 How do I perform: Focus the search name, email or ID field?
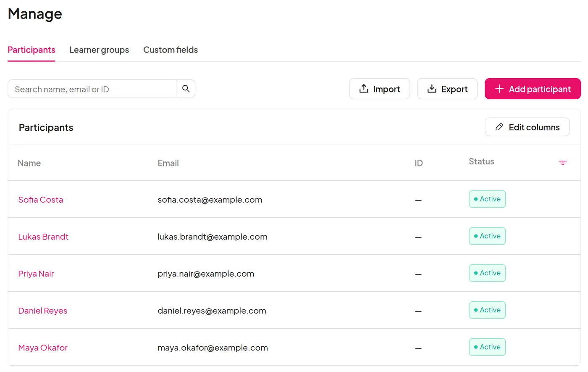coord(92,89)
